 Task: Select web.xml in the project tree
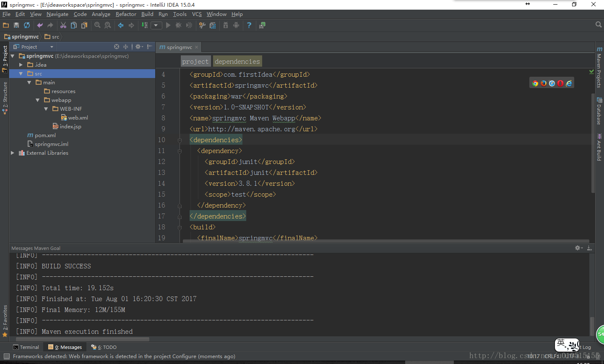click(x=74, y=117)
